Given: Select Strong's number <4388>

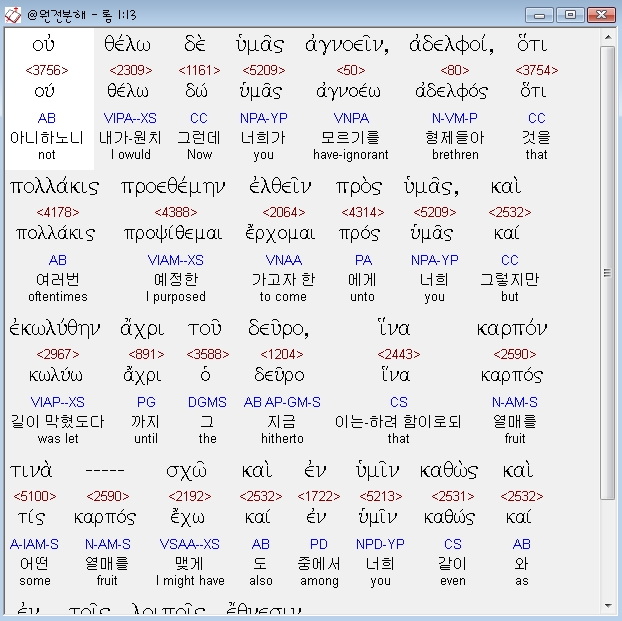Looking at the screenshot, I should pos(176,212).
